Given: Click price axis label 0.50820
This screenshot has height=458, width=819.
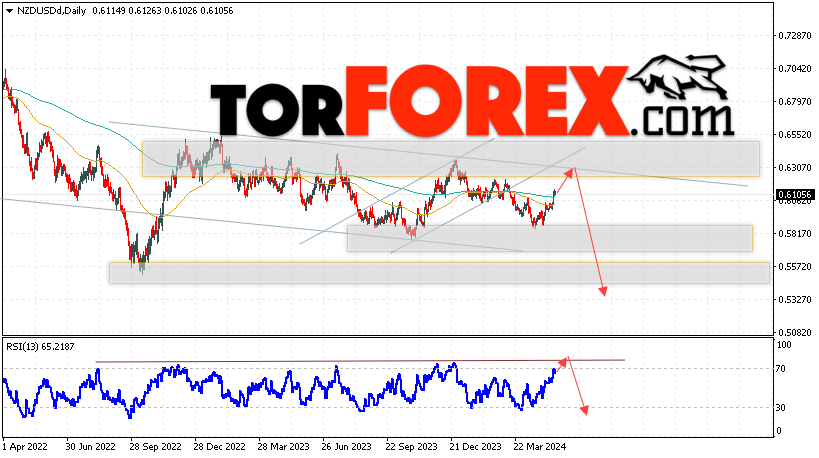Looking at the screenshot, I should pos(795,332).
